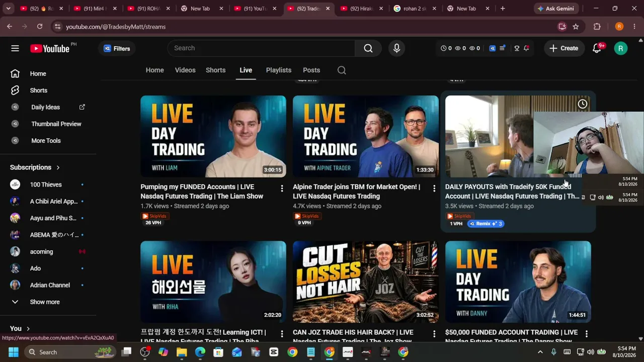Open a new Chrome tab
Viewport: 644px width, 362px height.
(503, 9)
